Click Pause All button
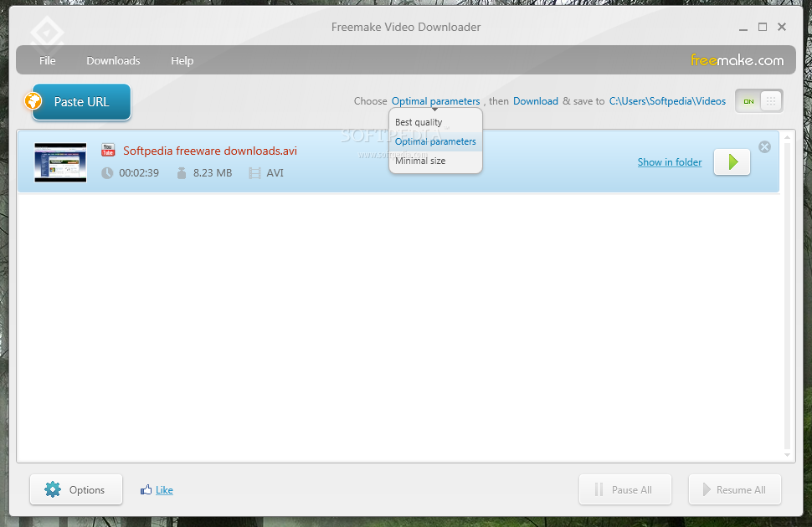This screenshot has height=527, width=812. tap(625, 489)
